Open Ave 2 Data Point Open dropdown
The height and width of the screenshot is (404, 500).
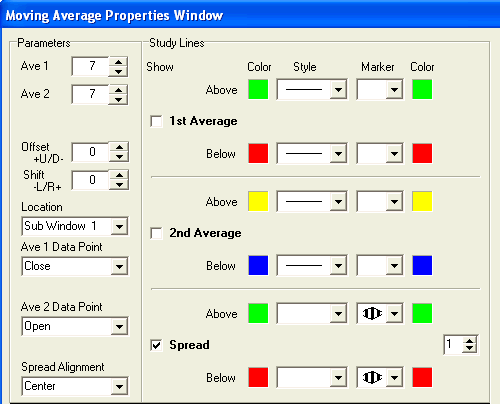(x=119, y=327)
